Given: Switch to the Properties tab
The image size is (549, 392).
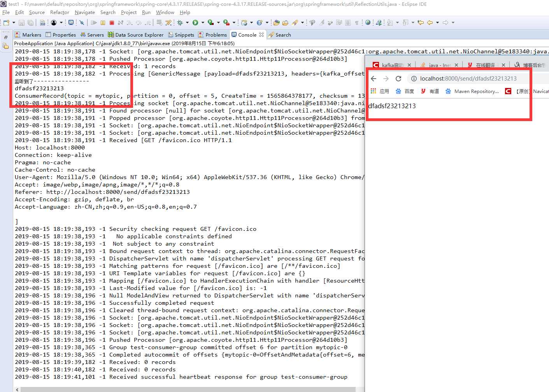Looking at the screenshot, I should pos(61,35).
